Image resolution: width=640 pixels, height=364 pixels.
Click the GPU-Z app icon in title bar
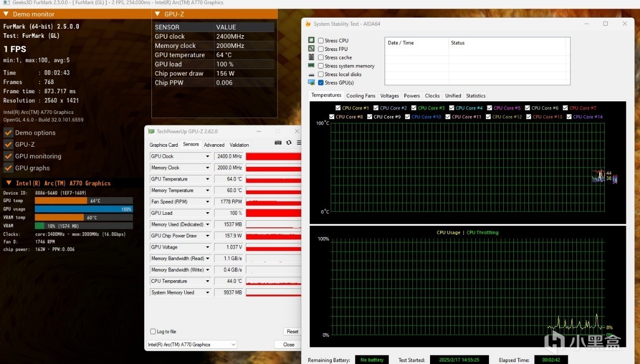151,132
